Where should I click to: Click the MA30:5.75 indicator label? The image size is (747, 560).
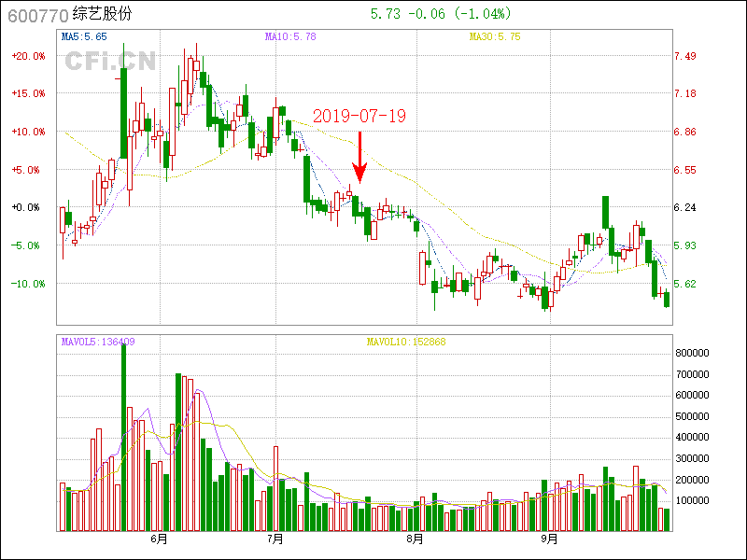pos(495,36)
